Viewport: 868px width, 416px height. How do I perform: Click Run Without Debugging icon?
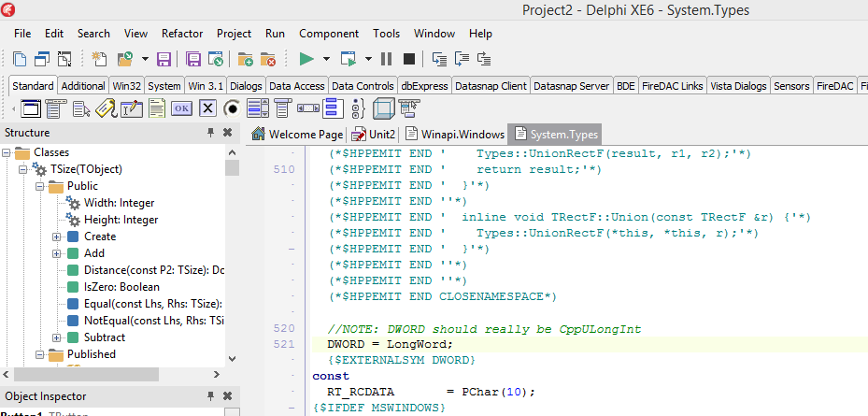point(349,59)
